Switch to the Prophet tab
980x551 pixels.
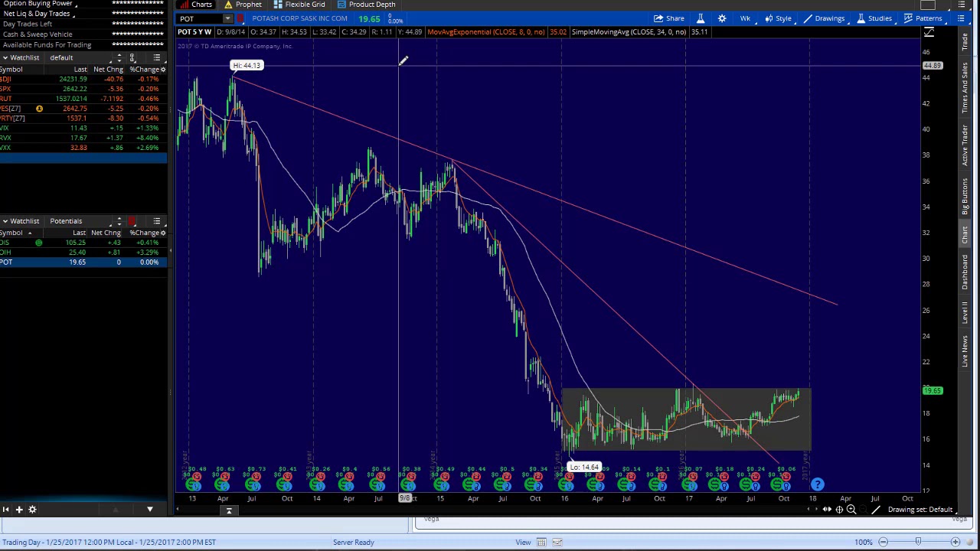coord(243,5)
